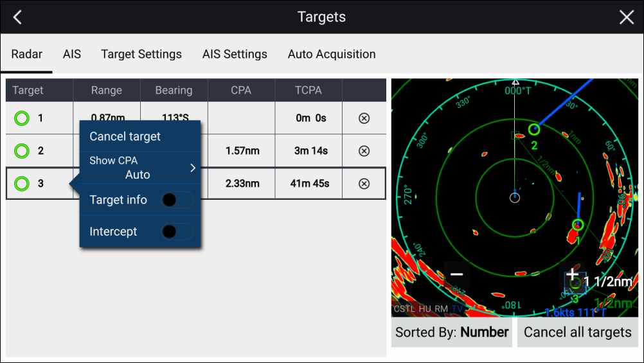The width and height of the screenshot is (644, 363).
Task: Choose Cancel target from popup menu
Action: tap(125, 136)
